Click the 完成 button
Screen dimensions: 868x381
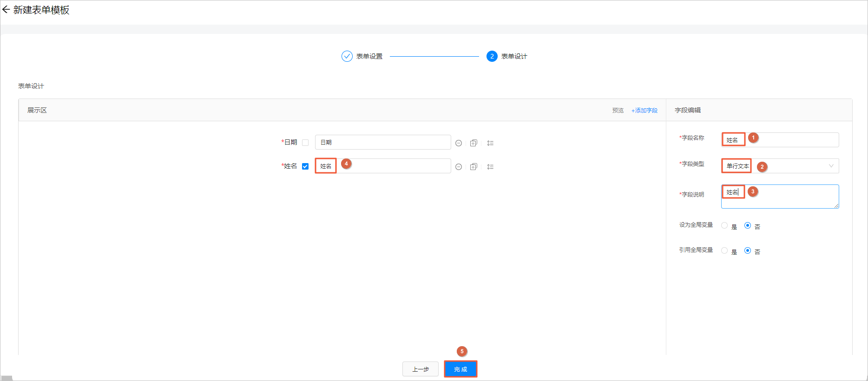click(460, 369)
